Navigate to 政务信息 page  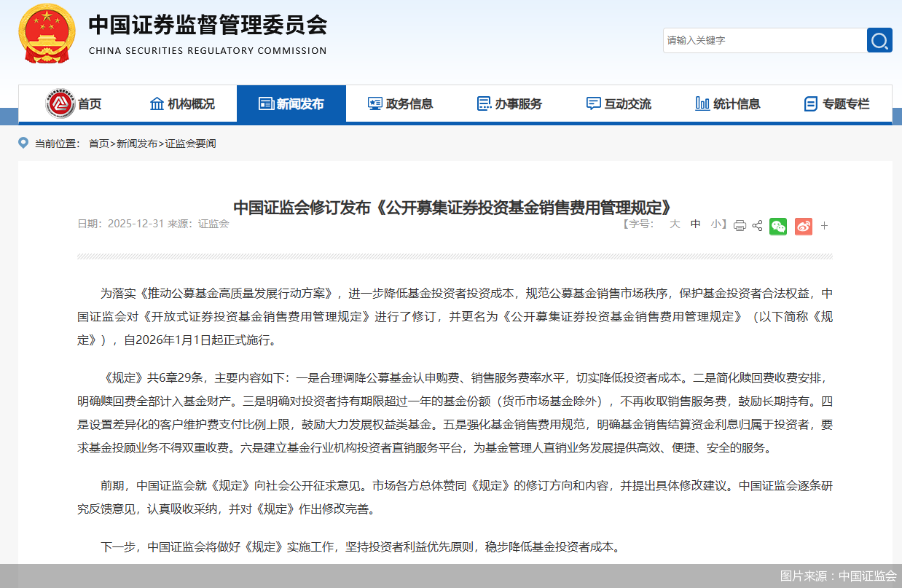pos(400,103)
